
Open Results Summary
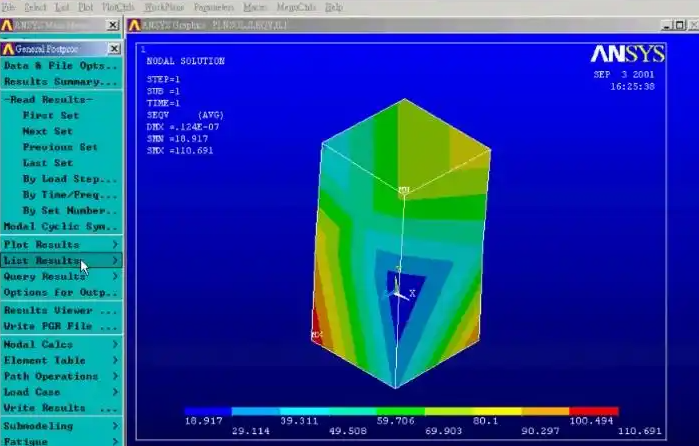point(60,82)
